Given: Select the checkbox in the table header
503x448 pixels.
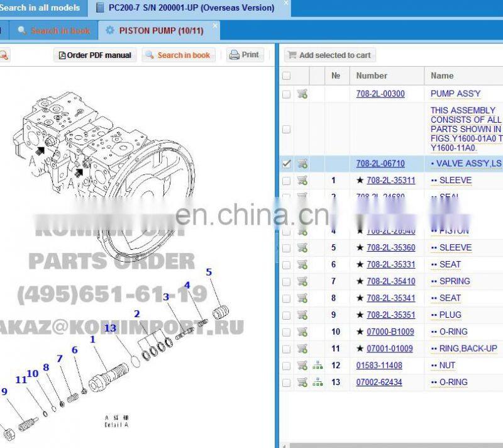Looking at the screenshot, I should coord(287,76).
